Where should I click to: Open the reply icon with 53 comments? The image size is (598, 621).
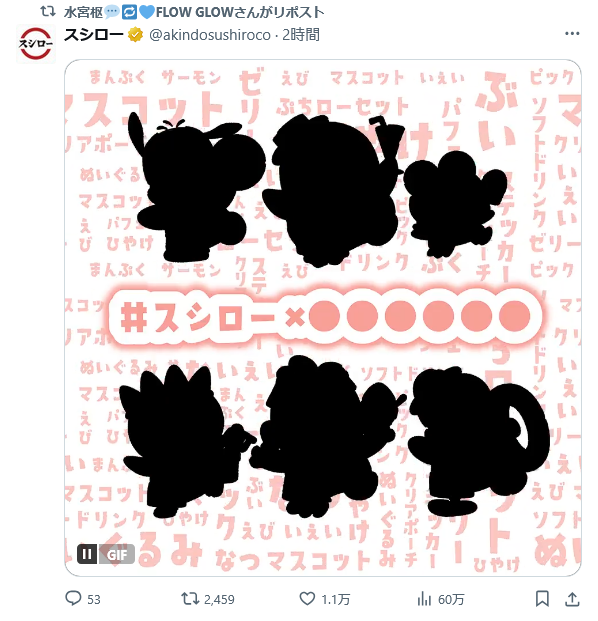[x=73, y=598]
